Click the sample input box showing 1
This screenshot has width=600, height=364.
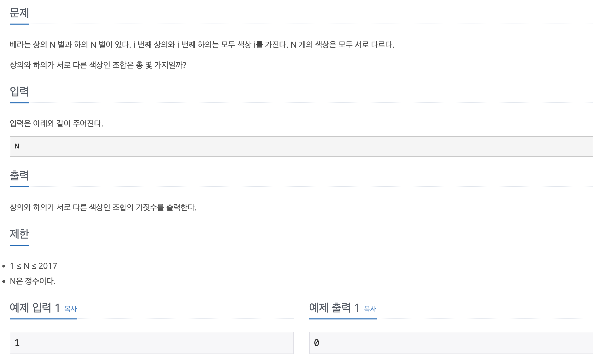[x=152, y=343]
